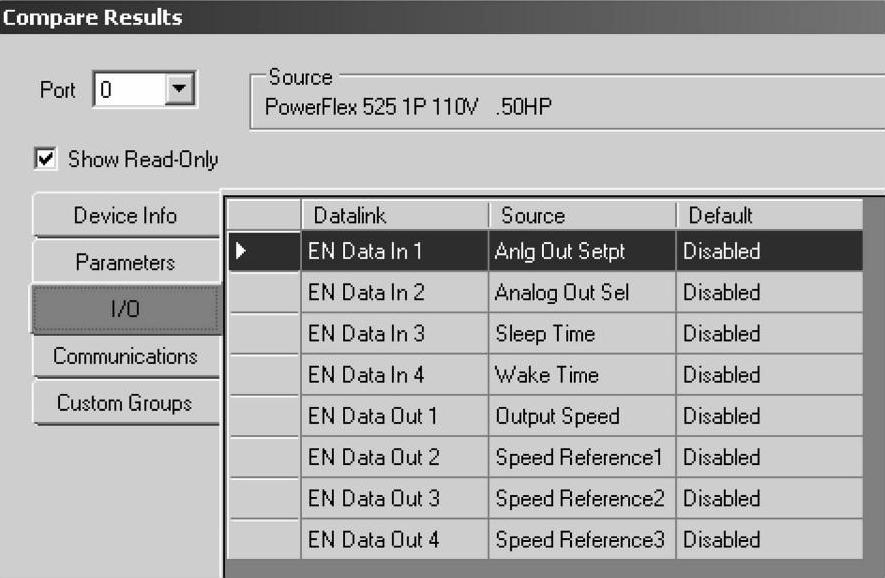The image size is (885, 578).
Task: Click the Speed Reference2 source cell
Action: [582, 498]
